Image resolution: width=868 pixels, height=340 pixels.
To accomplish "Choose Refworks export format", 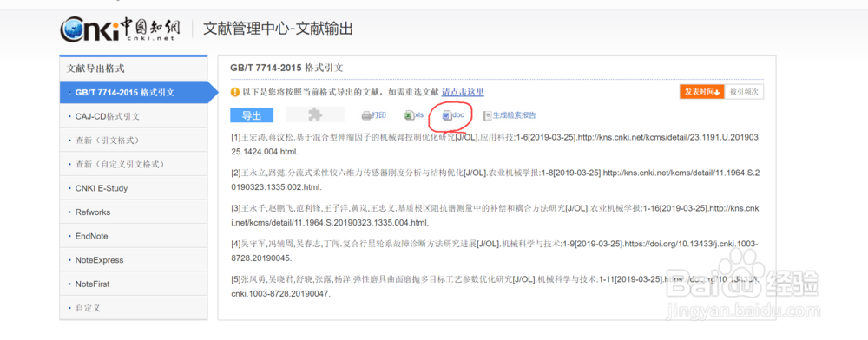I will 134,212.
